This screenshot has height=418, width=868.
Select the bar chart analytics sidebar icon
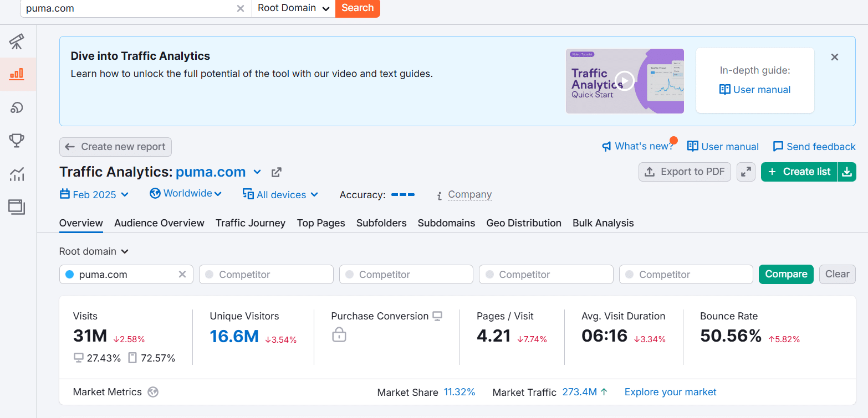pyautogui.click(x=17, y=74)
